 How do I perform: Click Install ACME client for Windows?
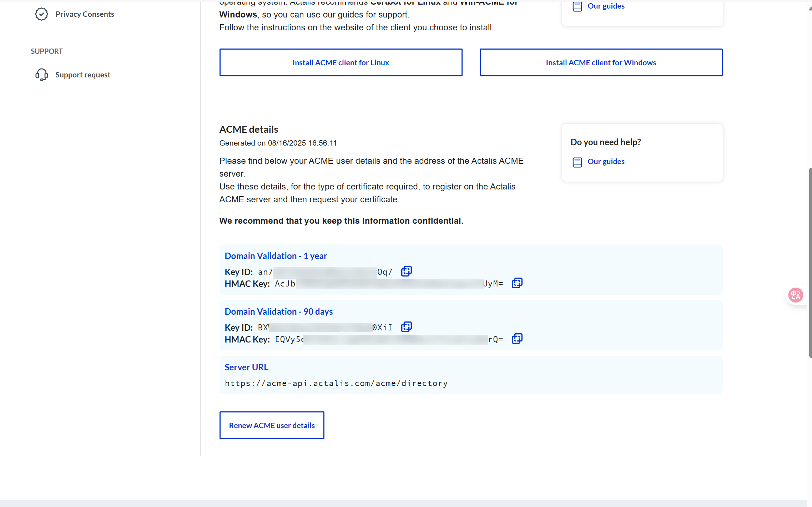tap(601, 62)
